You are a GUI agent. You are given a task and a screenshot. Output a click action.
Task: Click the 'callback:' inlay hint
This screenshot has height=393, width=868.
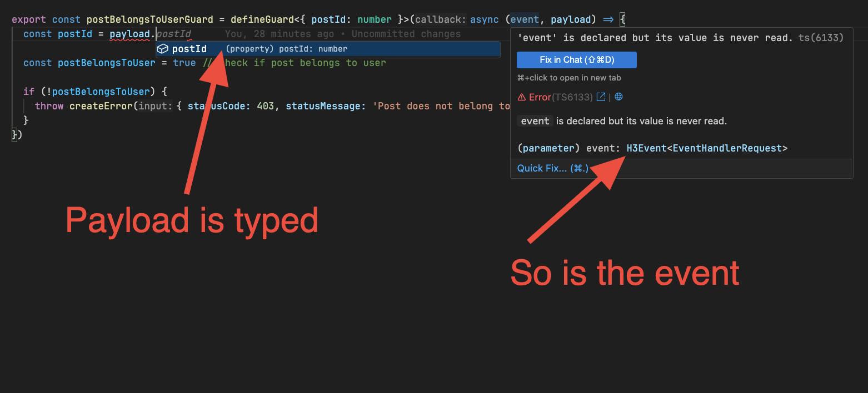click(441, 19)
